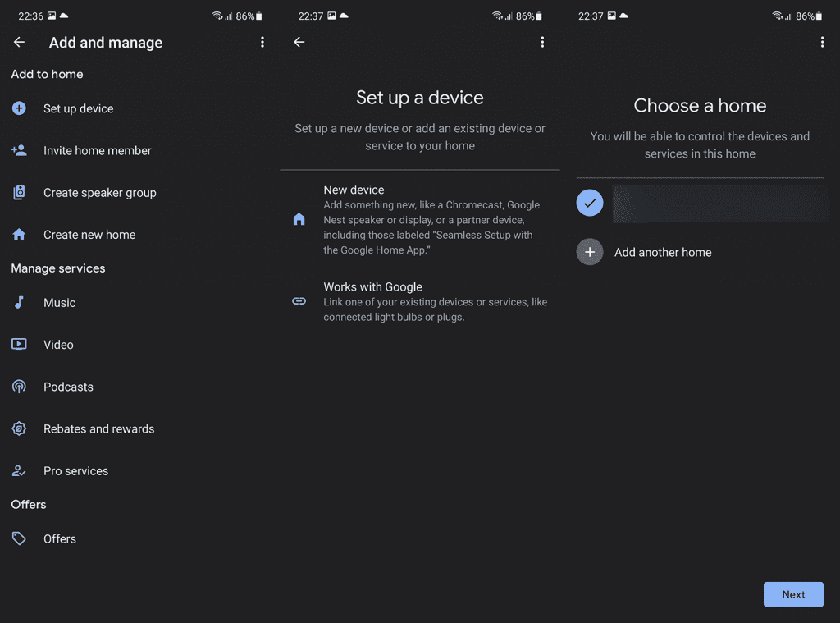Click the Works with Google chain icon
This screenshot has width=840, height=623.
(299, 301)
